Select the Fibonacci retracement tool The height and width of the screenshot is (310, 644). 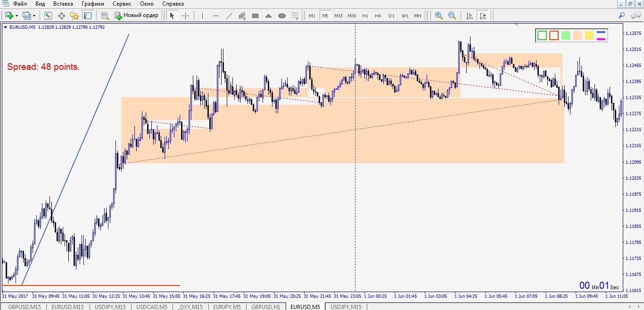click(x=295, y=16)
